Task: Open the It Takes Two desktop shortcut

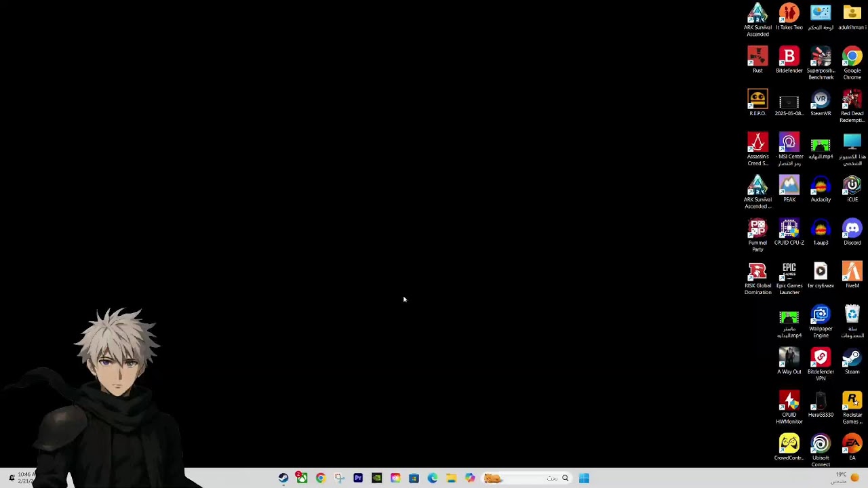Action: click(789, 17)
